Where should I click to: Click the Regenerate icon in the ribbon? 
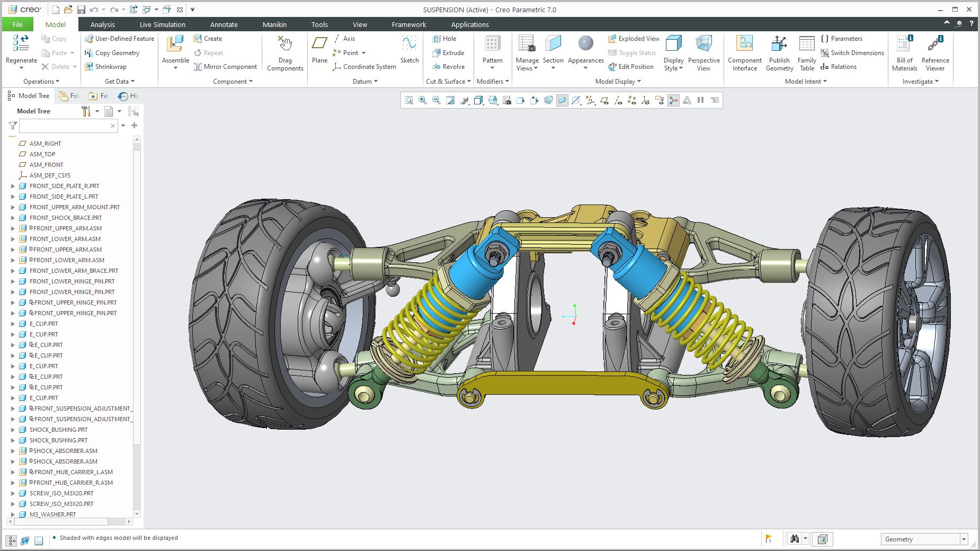(21, 44)
